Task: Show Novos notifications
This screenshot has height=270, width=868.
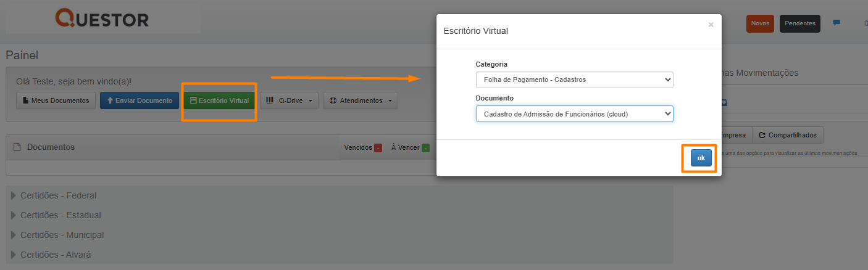Action: click(x=760, y=24)
